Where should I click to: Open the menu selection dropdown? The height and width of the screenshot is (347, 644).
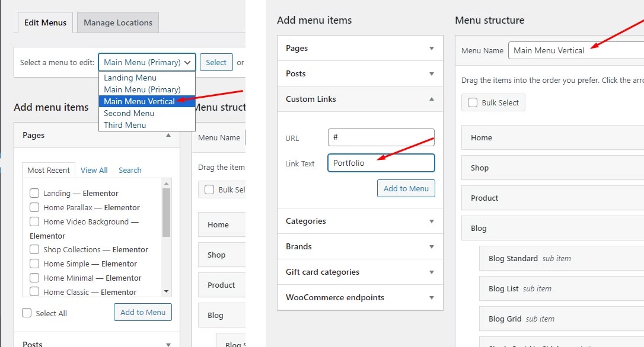coord(147,62)
